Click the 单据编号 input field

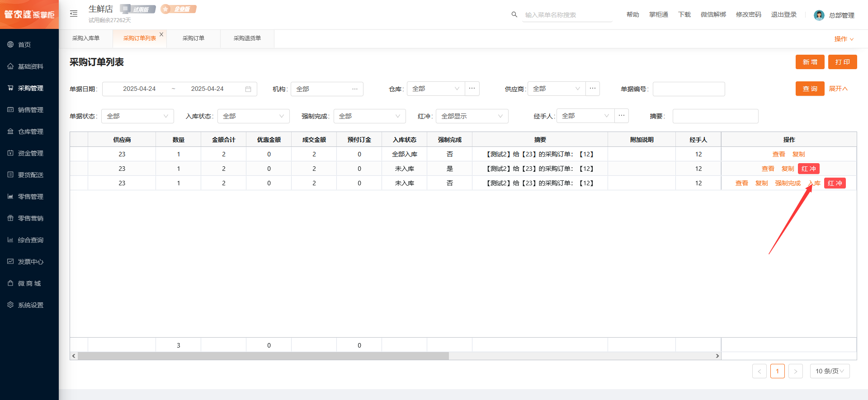tap(689, 89)
